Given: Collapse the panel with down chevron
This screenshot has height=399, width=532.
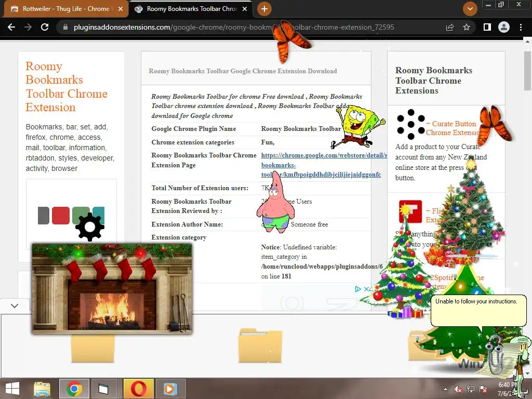Looking at the screenshot, I should click(x=14, y=305).
